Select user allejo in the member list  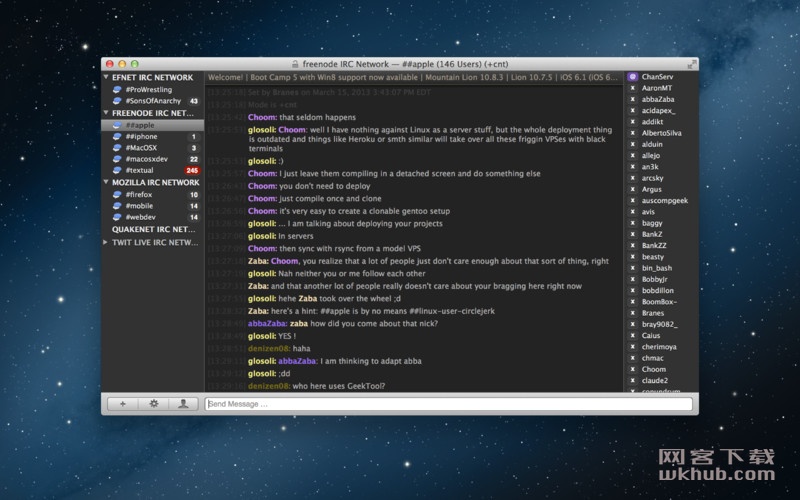point(651,155)
